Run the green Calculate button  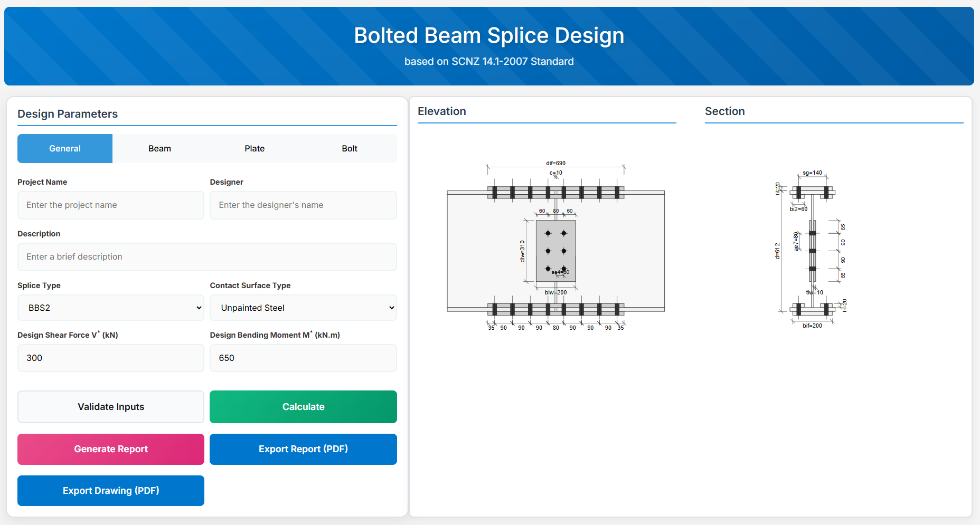(303, 407)
